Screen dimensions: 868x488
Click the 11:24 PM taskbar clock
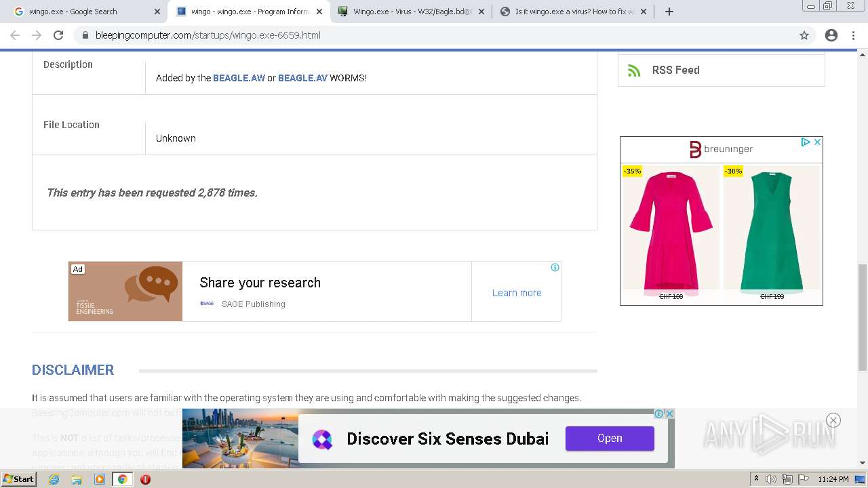tap(833, 479)
